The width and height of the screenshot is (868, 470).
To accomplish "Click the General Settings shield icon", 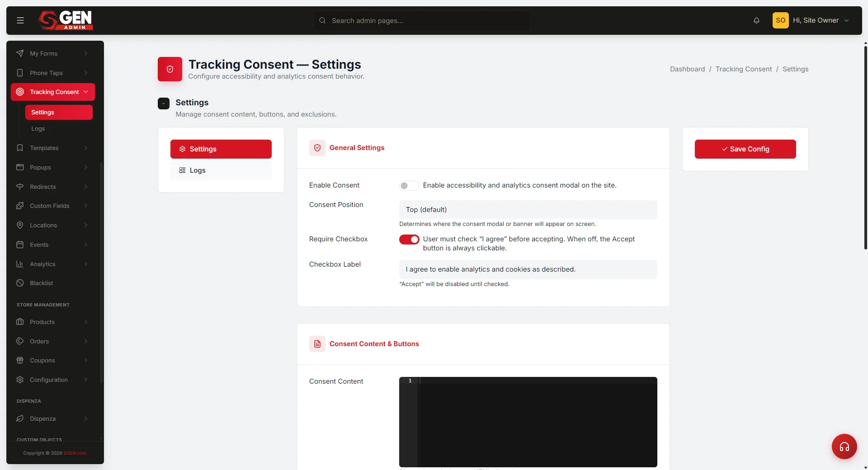I will tap(317, 148).
